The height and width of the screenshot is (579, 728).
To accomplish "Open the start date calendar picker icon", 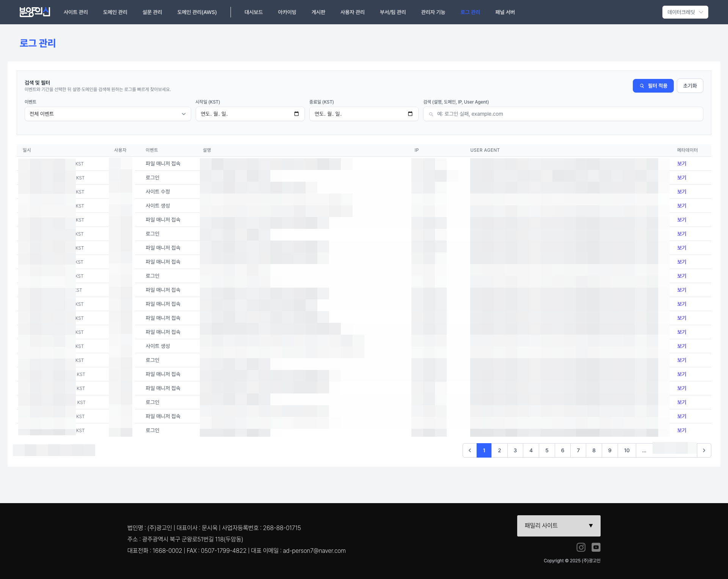I will click(x=297, y=114).
